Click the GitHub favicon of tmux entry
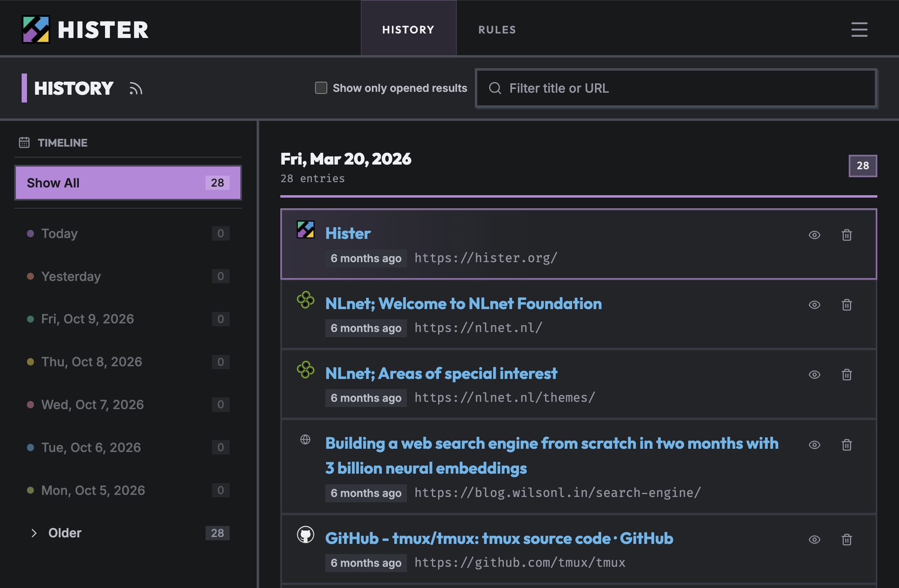Image resolution: width=899 pixels, height=588 pixels. click(305, 535)
